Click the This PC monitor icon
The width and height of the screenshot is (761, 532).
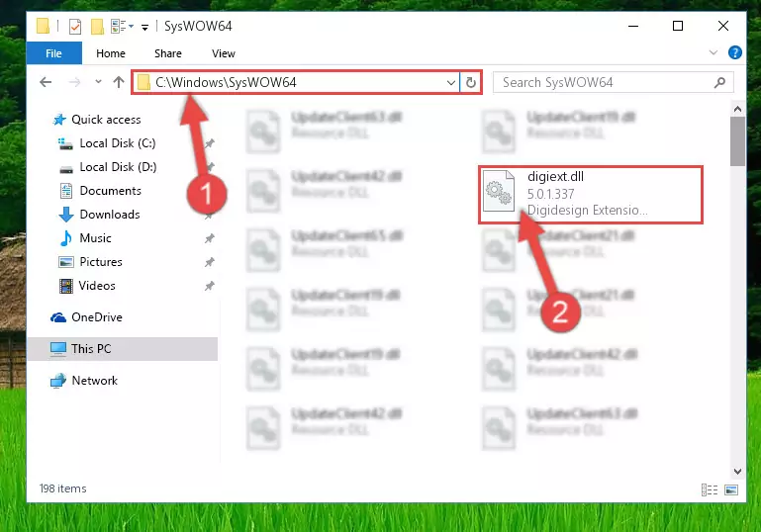click(x=58, y=349)
